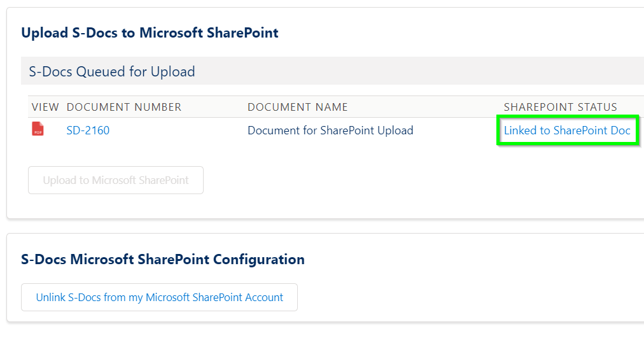Sort by the DOCUMENT NUMBER column header

point(124,107)
